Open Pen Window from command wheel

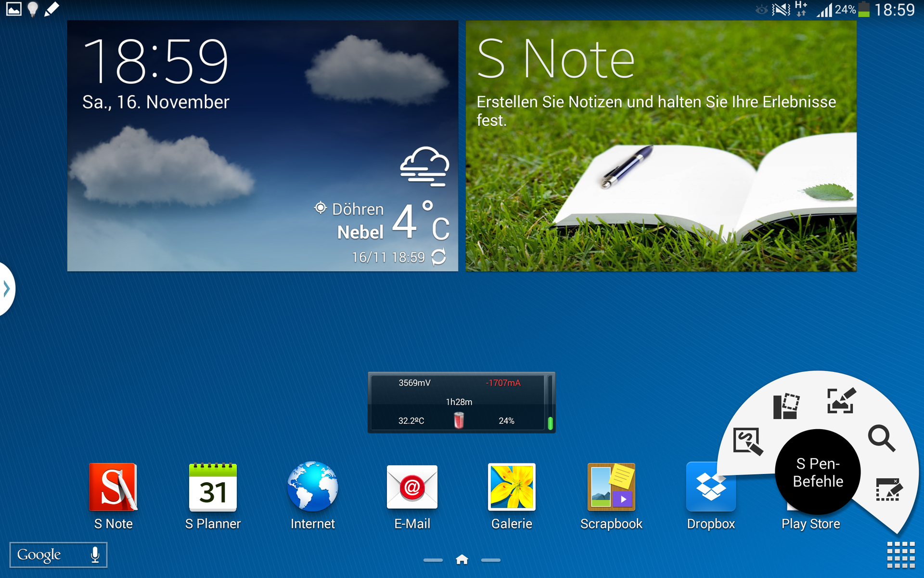[888, 490]
